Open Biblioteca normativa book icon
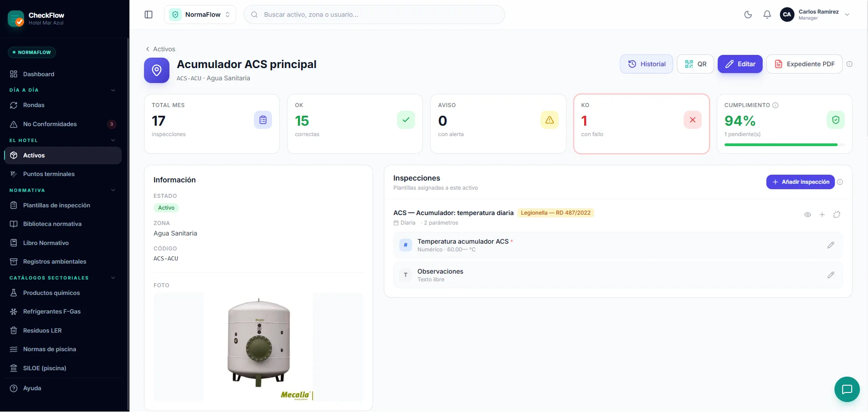The image size is (868, 412). click(14, 224)
